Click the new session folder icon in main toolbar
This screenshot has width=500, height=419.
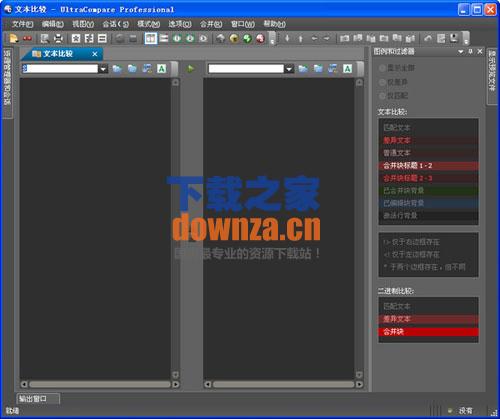13,39
